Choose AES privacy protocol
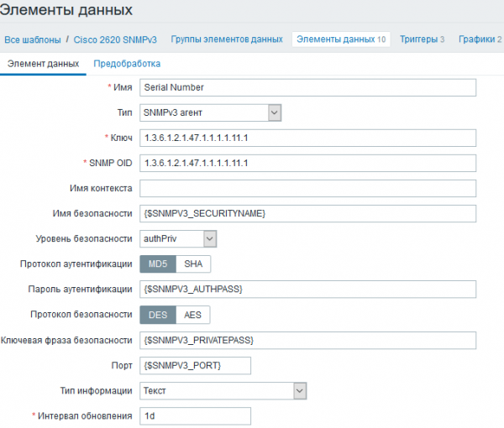This screenshot has height=428, width=504. [193, 315]
